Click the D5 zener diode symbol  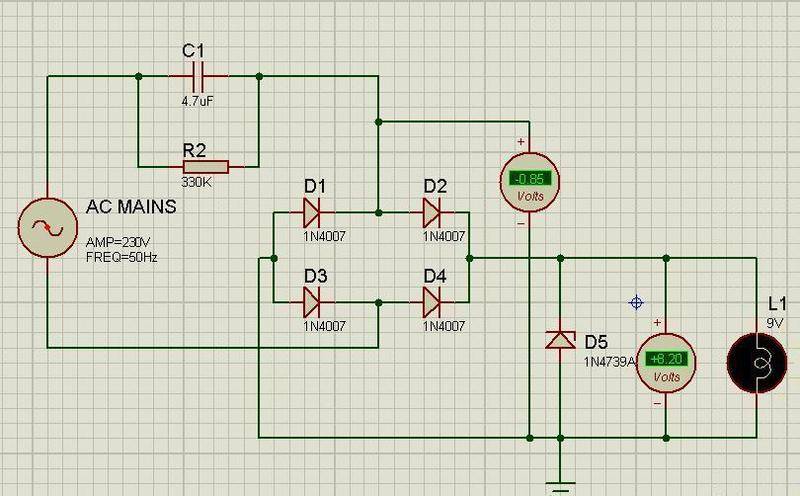[558, 340]
